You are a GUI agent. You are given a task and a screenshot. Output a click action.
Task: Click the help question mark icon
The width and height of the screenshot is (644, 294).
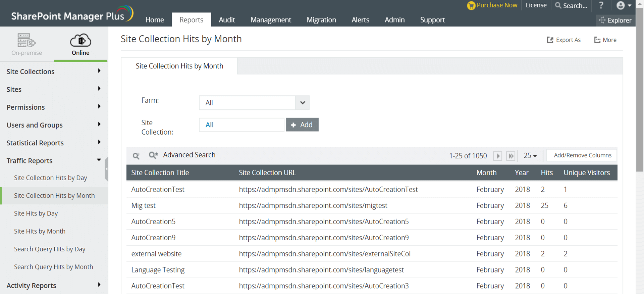pos(601,5)
